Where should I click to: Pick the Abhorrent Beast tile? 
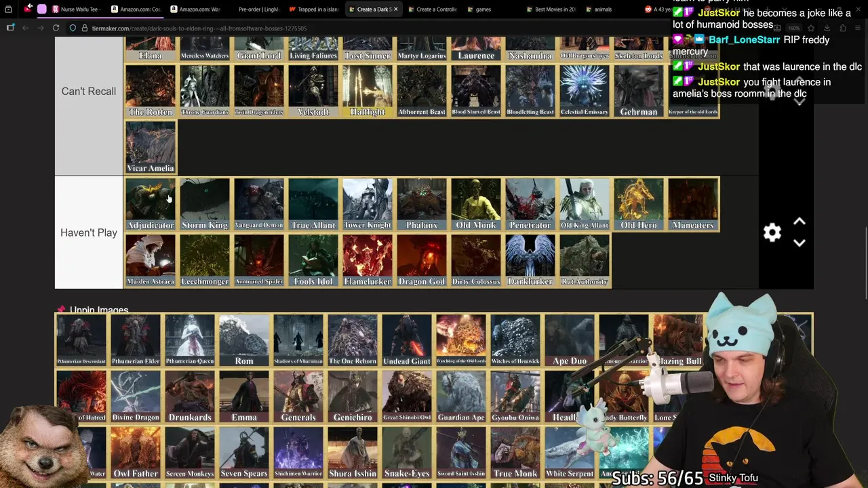coord(422,91)
